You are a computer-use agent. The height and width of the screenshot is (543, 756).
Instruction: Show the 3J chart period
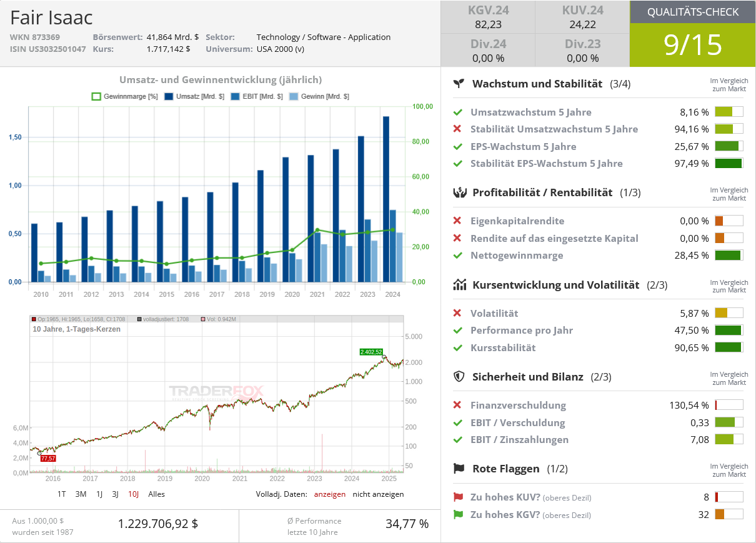tap(116, 494)
